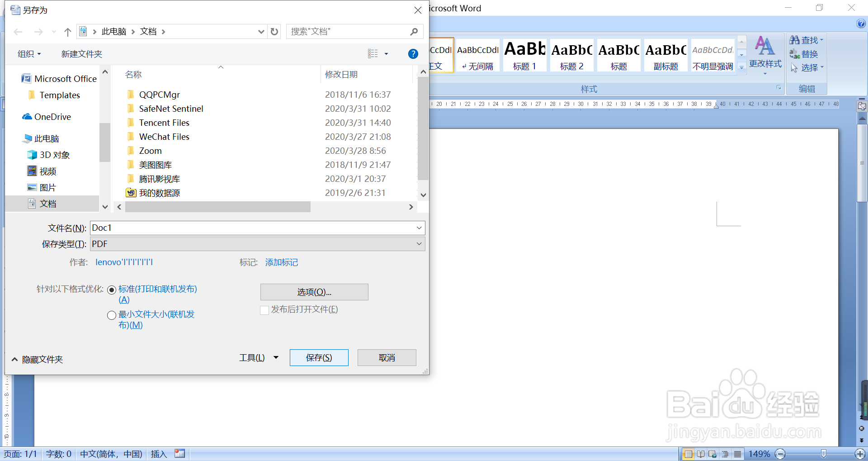
Task: Click 添加标记 to add a tag
Action: coord(281,262)
